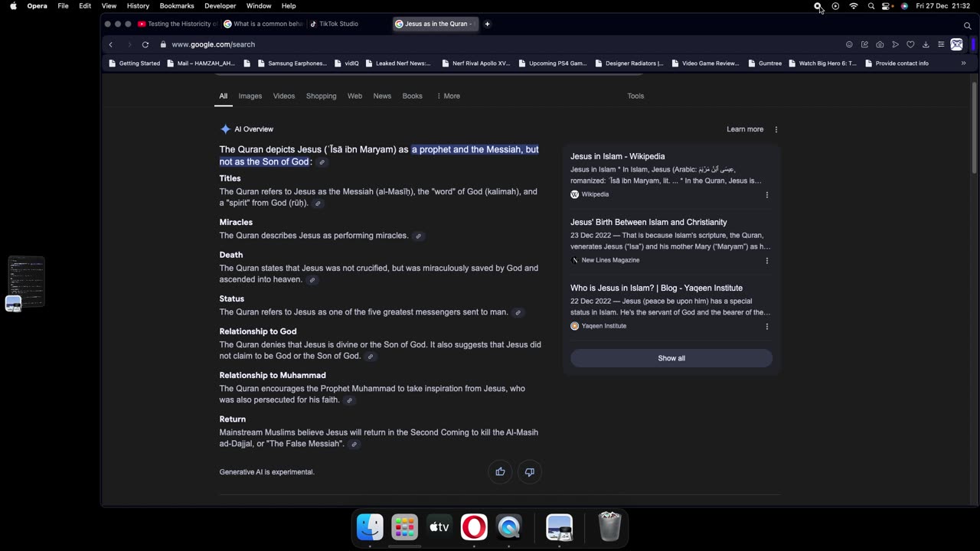Switch to What is a common behavior tab
980x551 pixels.
point(263,24)
